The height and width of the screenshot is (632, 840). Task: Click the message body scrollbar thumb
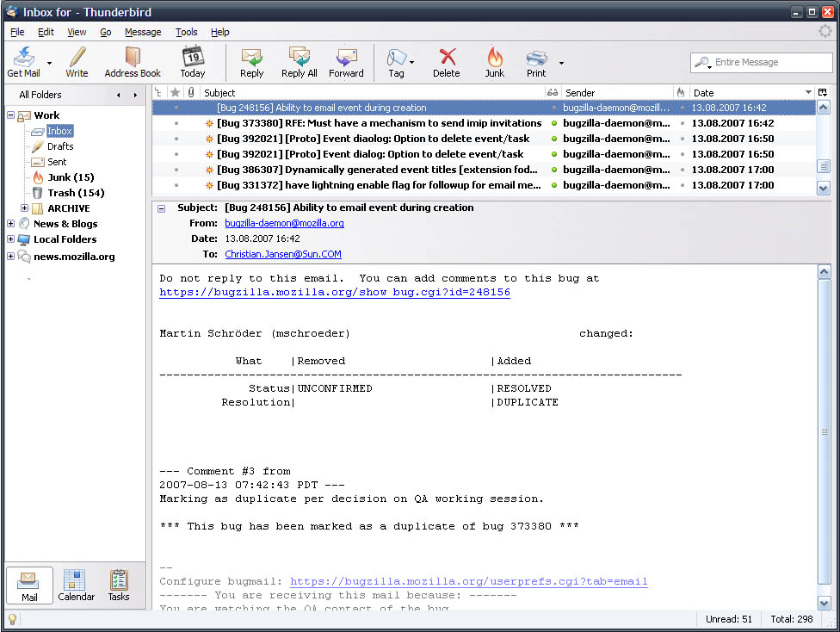825,431
